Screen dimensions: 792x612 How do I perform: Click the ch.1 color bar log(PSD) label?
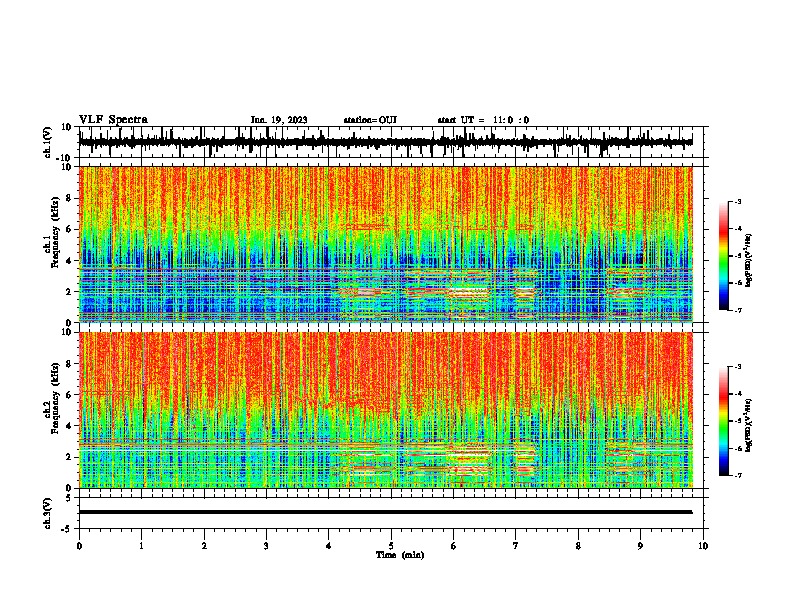[x=748, y=261]
